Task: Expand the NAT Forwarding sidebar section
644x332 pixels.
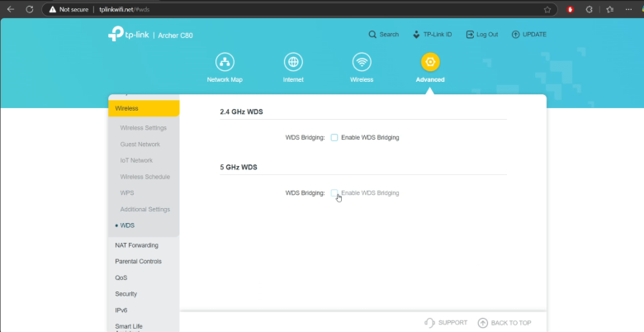Action: click(136, 245)
